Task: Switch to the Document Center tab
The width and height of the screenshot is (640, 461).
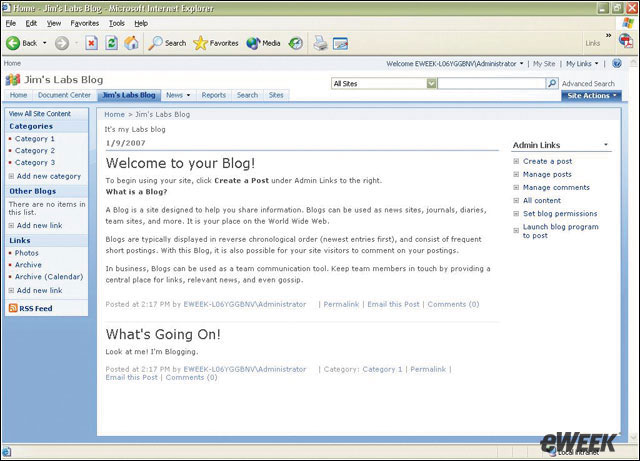Action: 64,95
